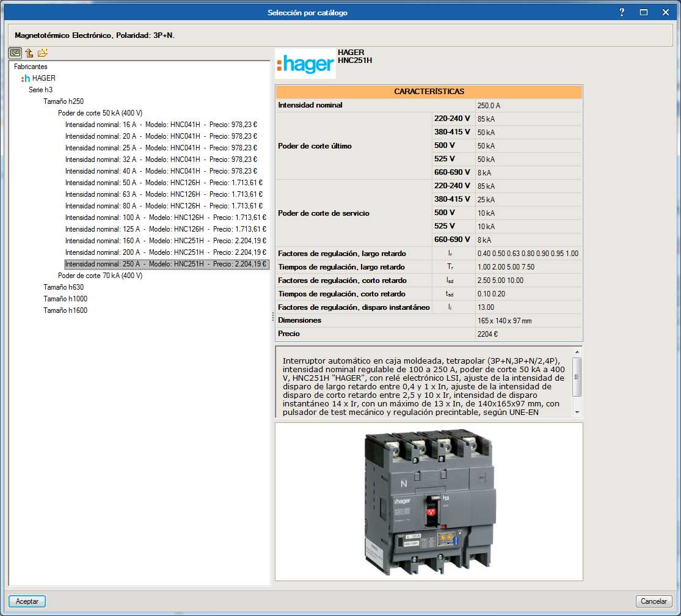Click the dimensions value 165 x 140 x 97 mm
Screen dimensions: 681x616
(x=504, y=321)
